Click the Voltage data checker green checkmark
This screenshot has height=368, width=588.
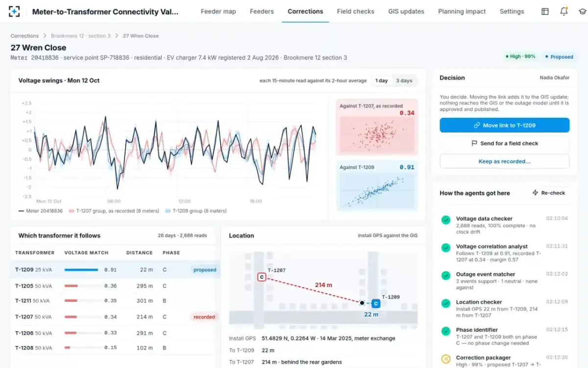(x=445, y=220)
